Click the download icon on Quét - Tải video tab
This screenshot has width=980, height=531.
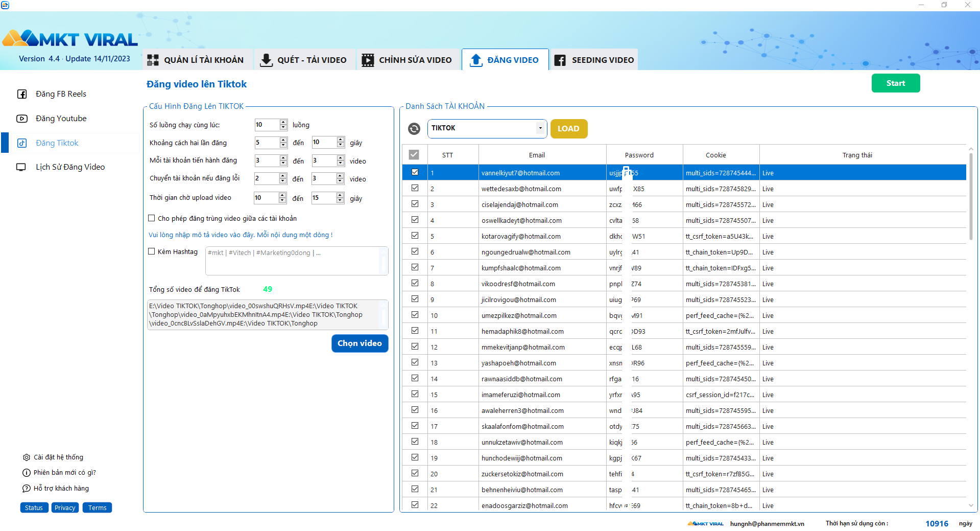click(266, 60)
